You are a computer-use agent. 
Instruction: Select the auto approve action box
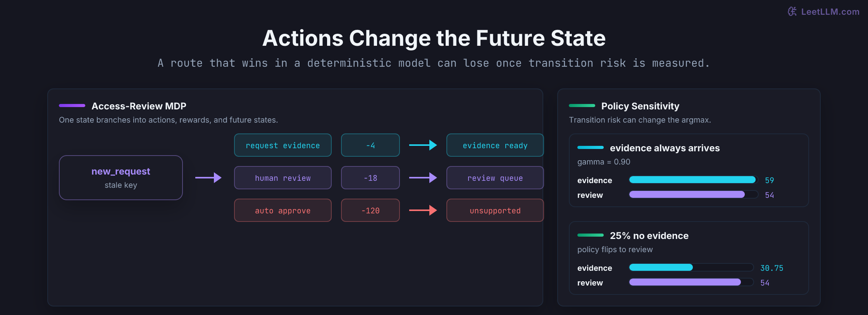point(283,210)
